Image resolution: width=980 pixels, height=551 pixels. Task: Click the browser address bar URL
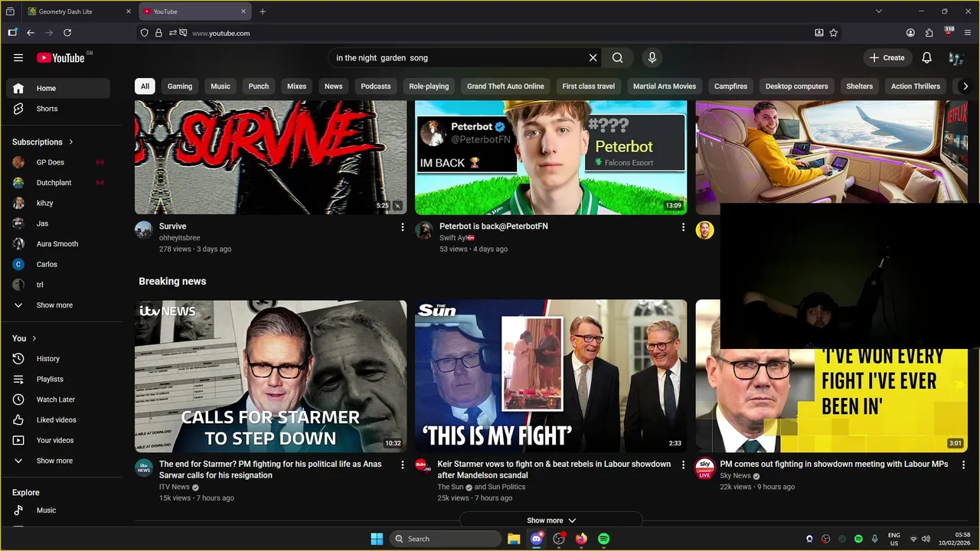(220, 33)
